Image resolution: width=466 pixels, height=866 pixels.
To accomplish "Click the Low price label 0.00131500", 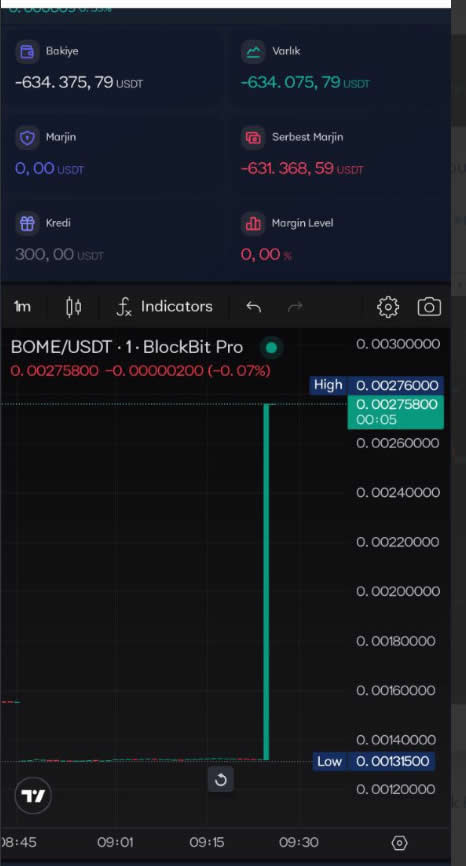I will [374, 762].
